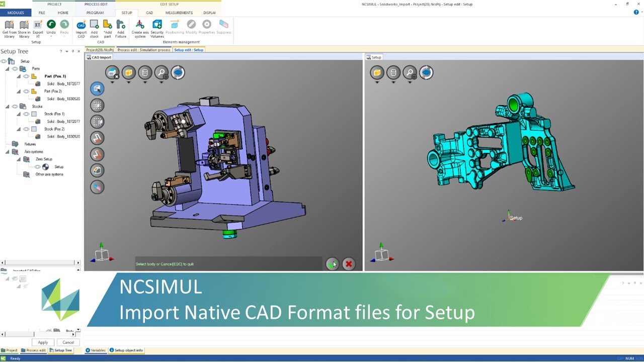Click cylinder icon in Setup view toolbar
Screen dimensions: 644x362
coord(393,72)
